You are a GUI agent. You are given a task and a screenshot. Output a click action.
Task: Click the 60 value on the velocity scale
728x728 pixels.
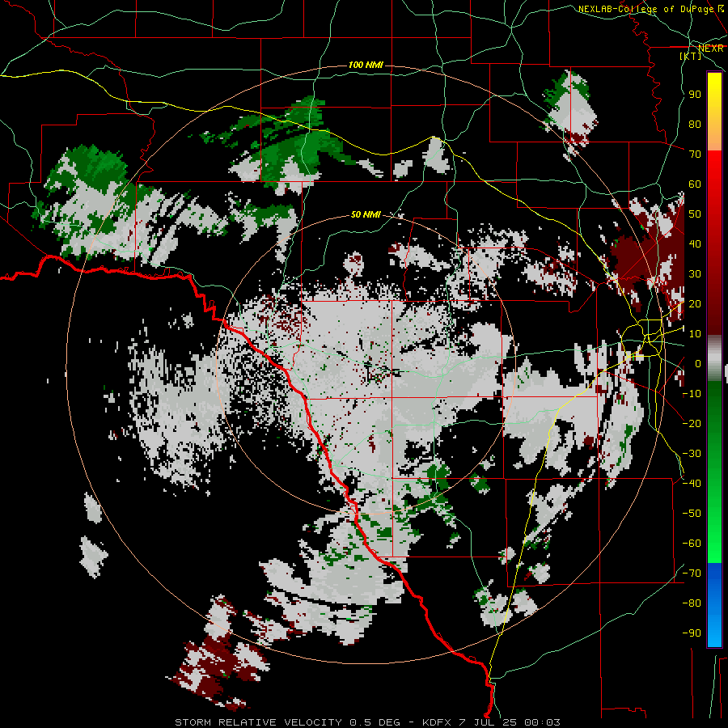695,184
